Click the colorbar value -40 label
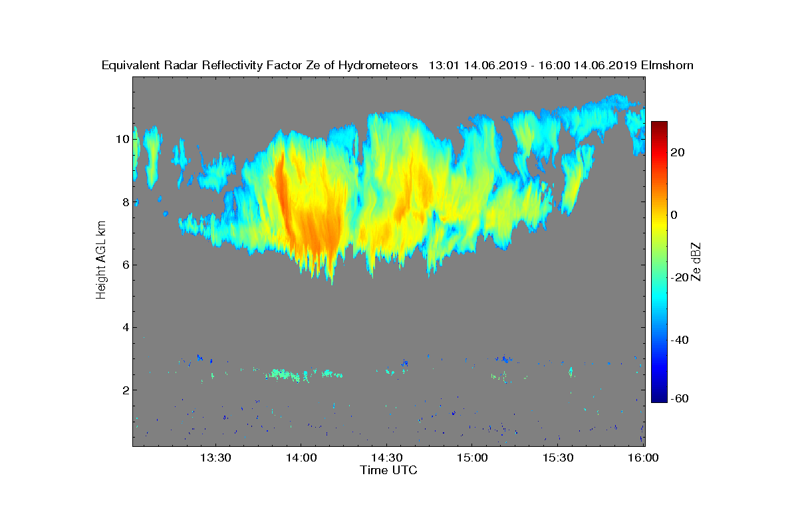 coord(678,340)
